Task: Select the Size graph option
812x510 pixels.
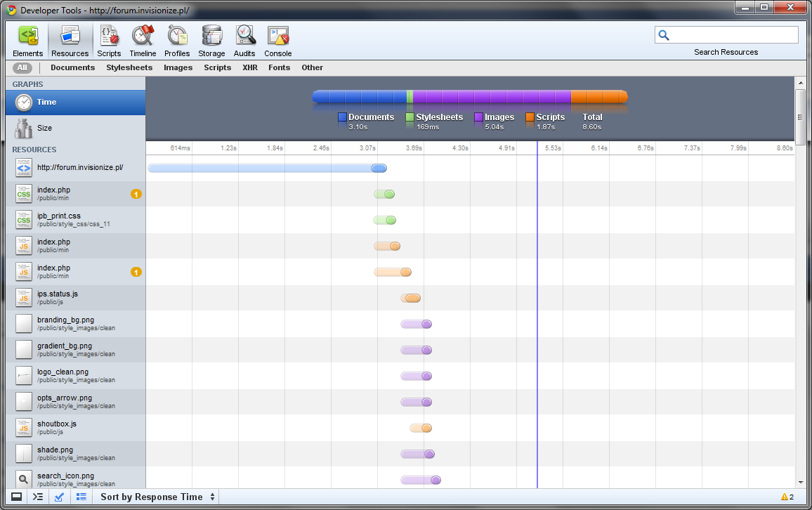Action: (45, 128)
